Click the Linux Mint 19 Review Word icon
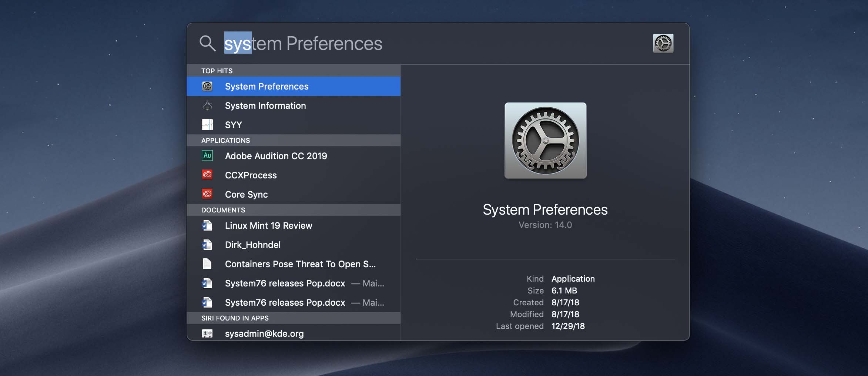 click(207, 225)
